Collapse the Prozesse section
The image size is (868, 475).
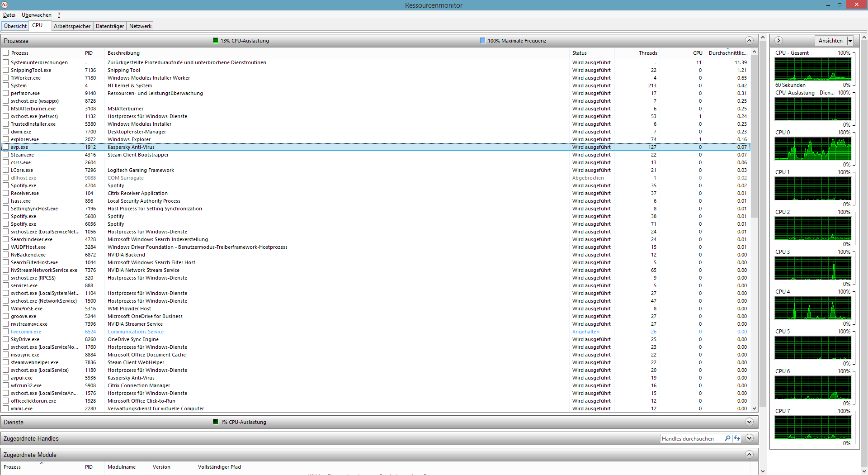[749, 41]
